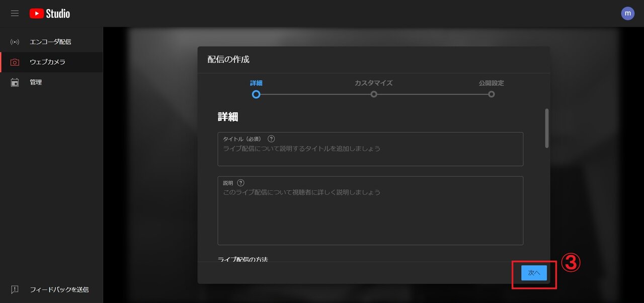
Task: Click the カスタマイズ step circle marker
Action: pyautogui.click(x=374, y=94)
